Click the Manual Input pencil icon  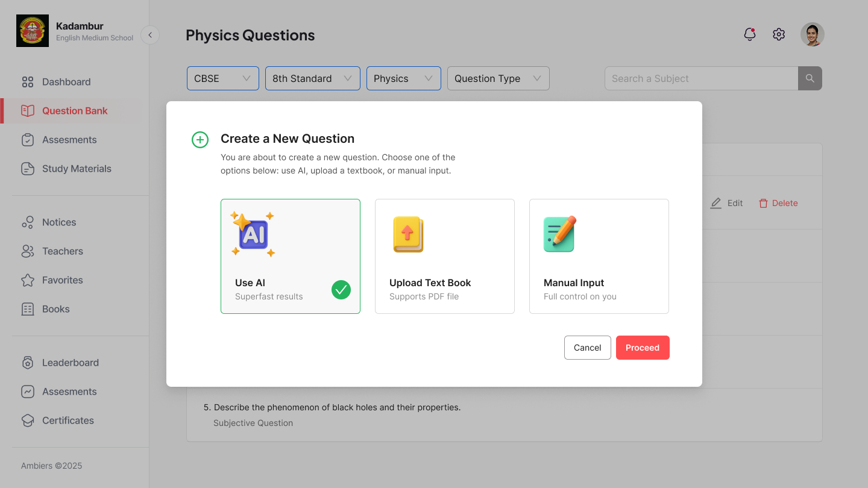click(560, 234)
